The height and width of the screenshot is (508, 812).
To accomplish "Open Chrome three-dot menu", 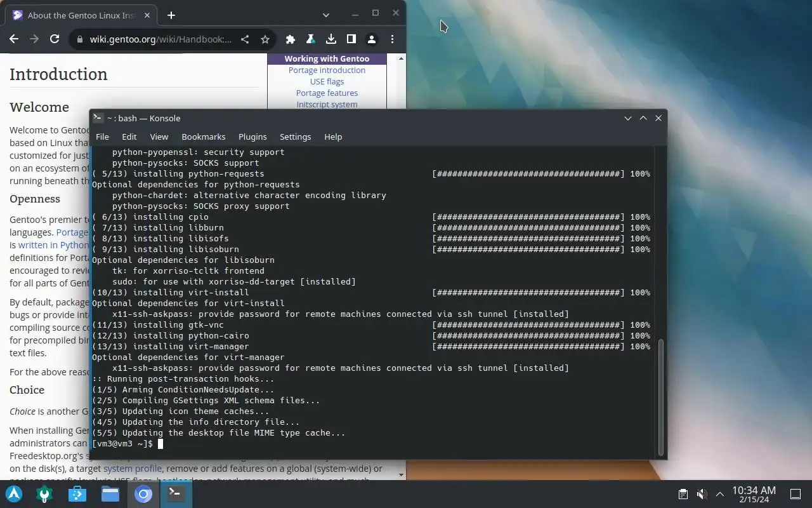I will tap(392, 39).
